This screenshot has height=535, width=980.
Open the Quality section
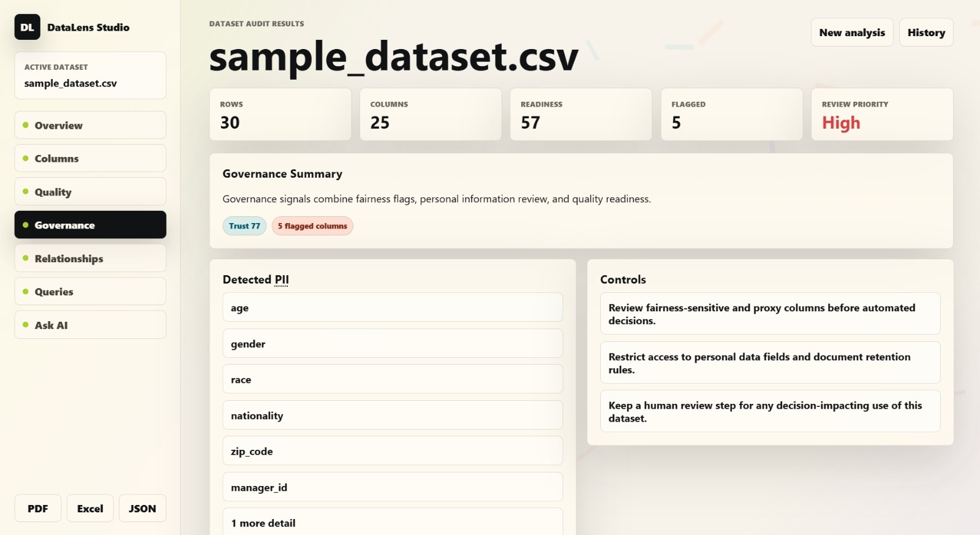[90, 192]
